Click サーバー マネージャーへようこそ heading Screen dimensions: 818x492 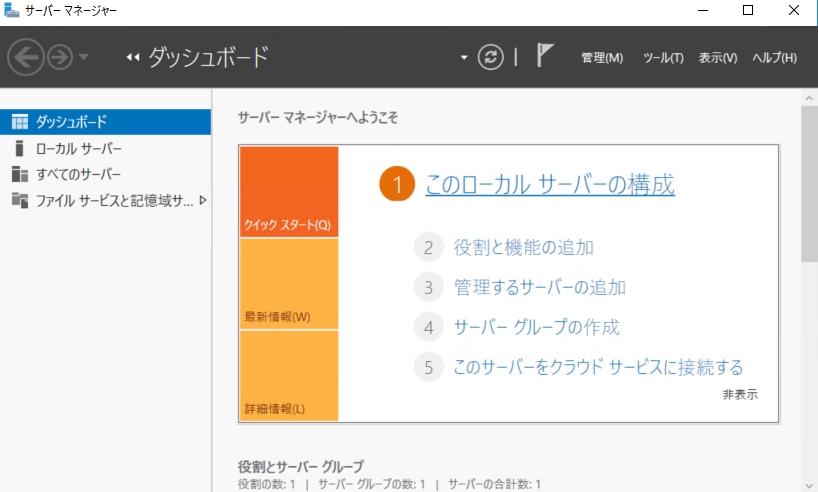[318, 118]
